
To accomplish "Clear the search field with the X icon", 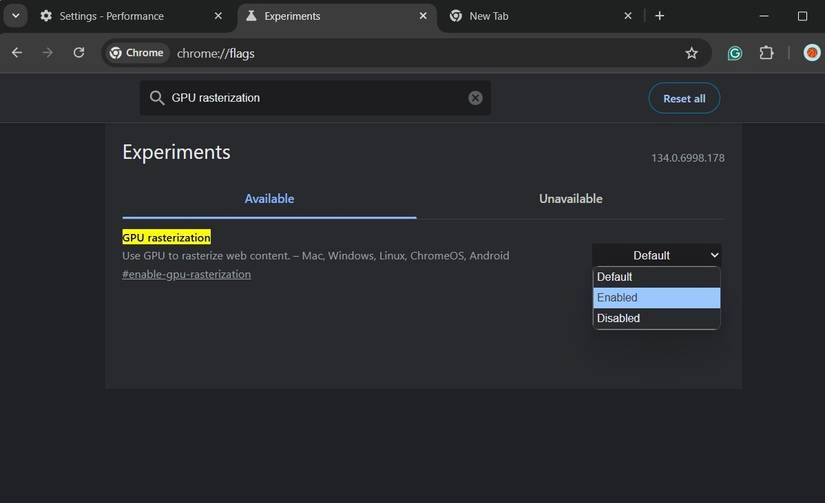I will [475, 98].
